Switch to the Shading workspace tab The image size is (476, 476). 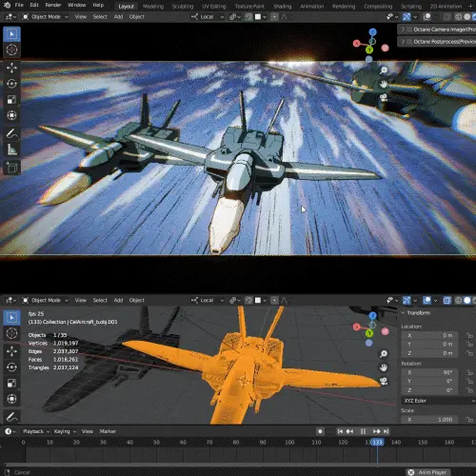click(282, 7)
